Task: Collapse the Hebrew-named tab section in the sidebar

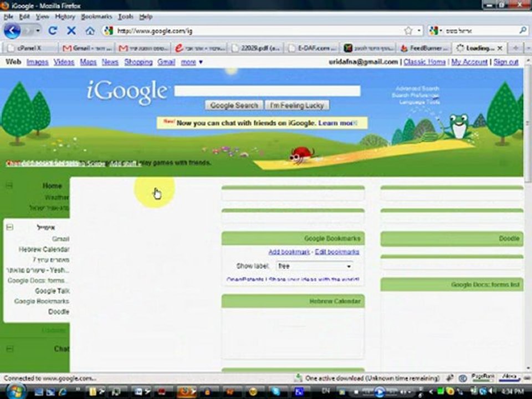Action: coord(9,227)
